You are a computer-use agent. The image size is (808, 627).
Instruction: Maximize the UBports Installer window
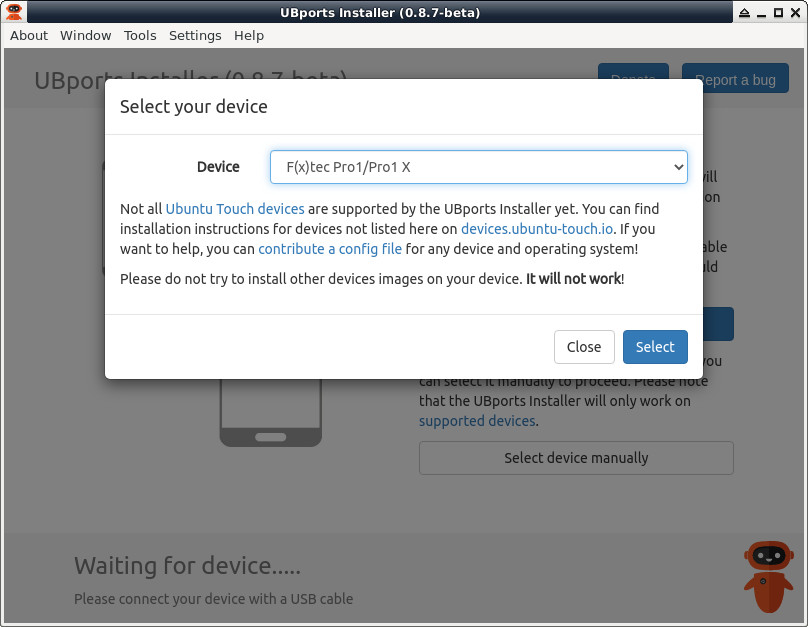pyautogui.click(x=778, y=13)
